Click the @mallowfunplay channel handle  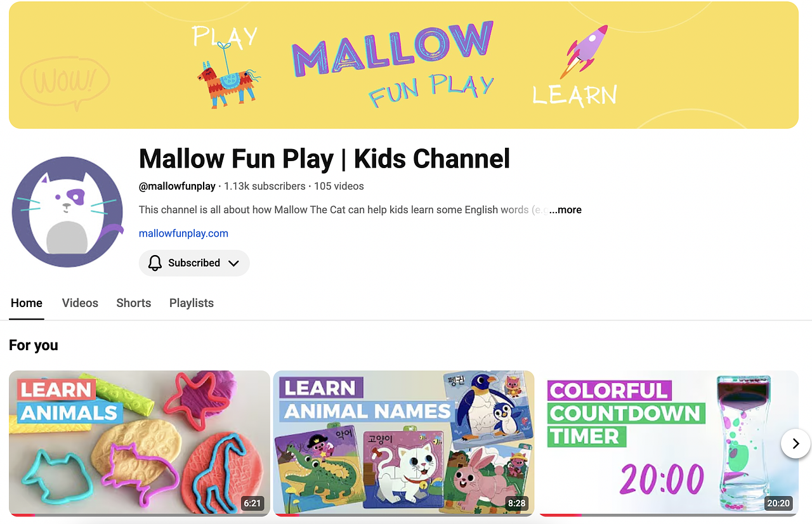(x=177, y=187)
